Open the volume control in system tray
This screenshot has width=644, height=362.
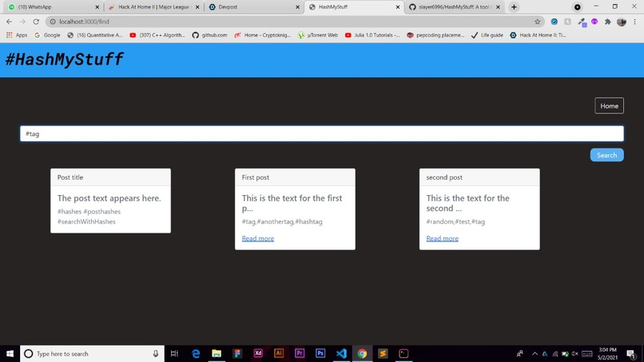tap(574, 354)
